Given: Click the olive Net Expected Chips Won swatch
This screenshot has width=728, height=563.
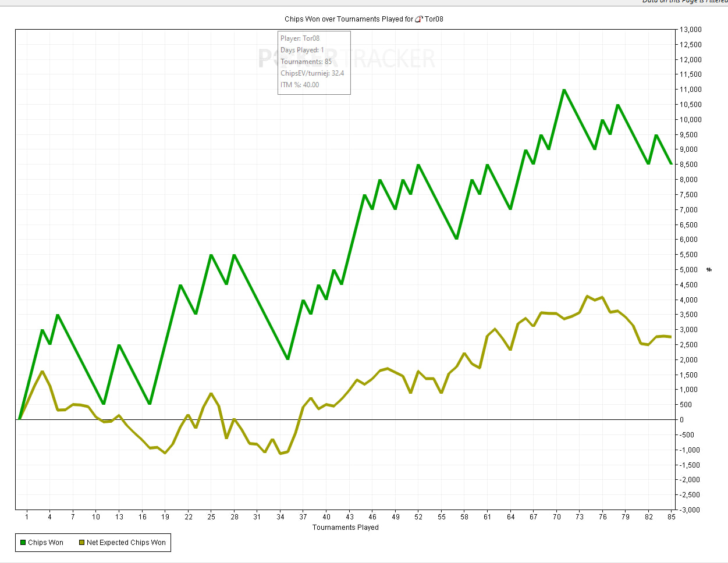Looking at the screenshot, I should [x=82, y=543].
